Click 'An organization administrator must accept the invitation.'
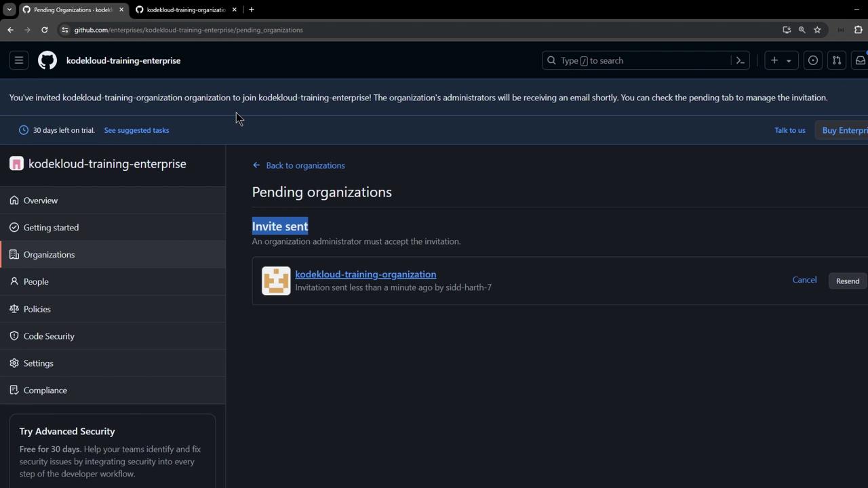 356,241
